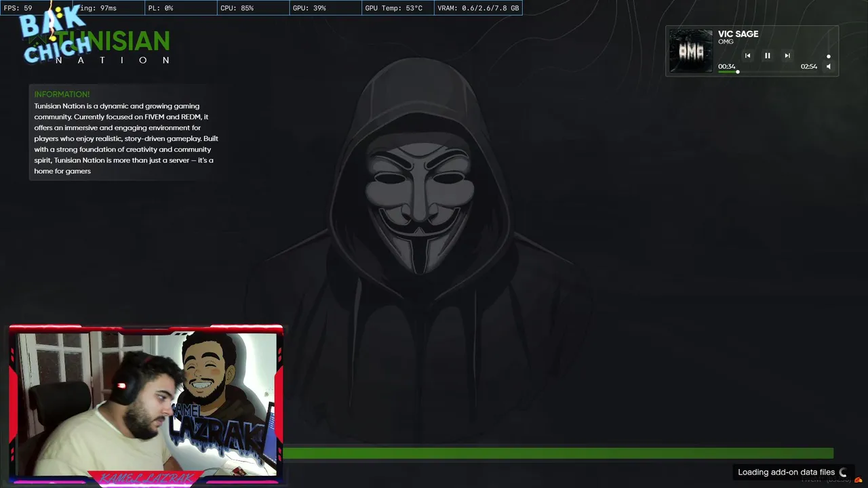This screenshot has height=488, width=868.
Task: Click the Loading add-on data files status
Action: pos(786,472)
